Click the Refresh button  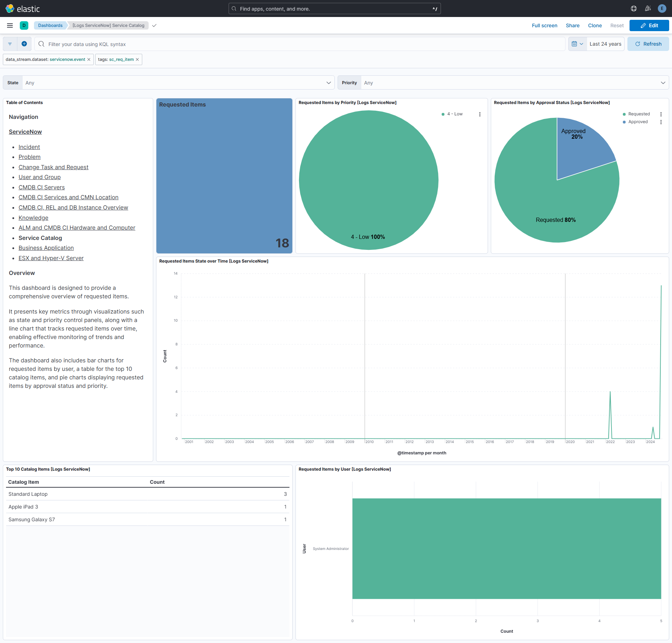point(648,44)
